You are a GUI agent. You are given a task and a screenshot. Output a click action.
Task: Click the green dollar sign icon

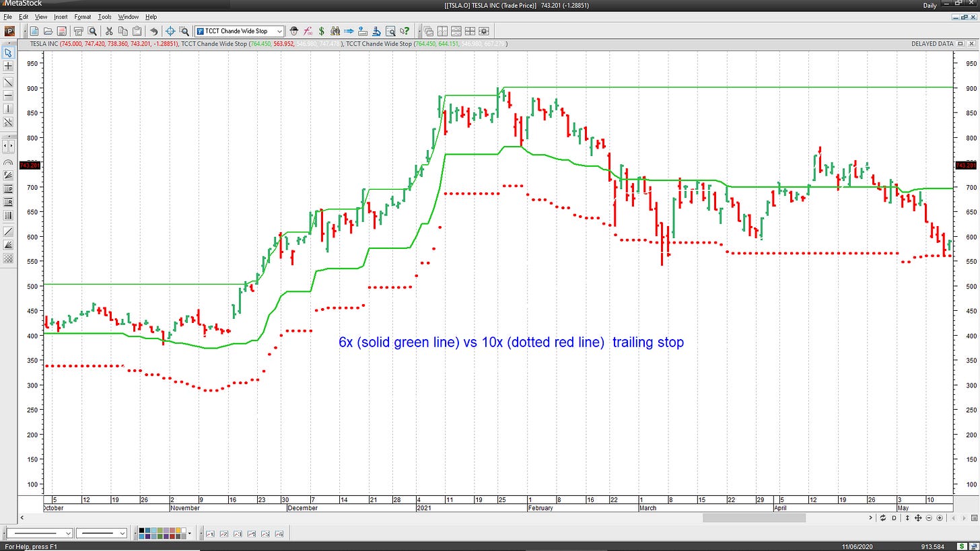coord(321,31)
